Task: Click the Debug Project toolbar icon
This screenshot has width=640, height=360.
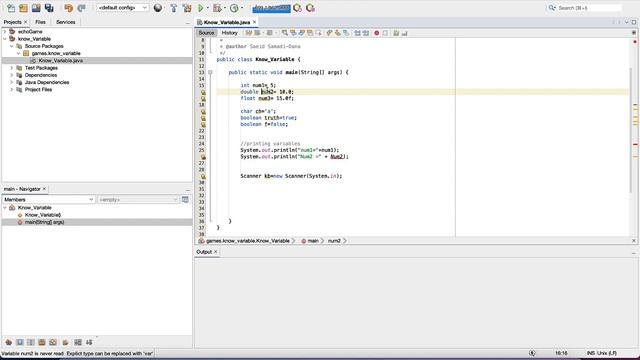Action: (x=217, y=8)
